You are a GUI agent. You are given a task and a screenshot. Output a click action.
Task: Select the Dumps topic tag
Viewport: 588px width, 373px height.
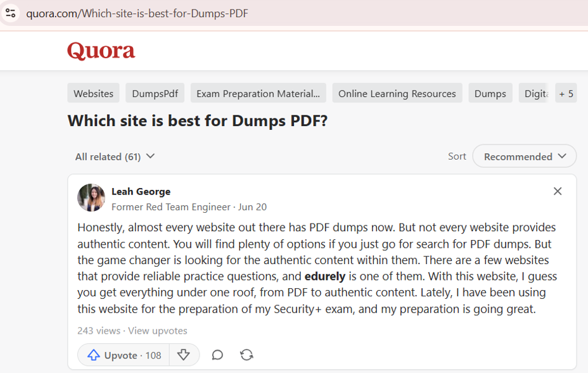pos(490,93)
